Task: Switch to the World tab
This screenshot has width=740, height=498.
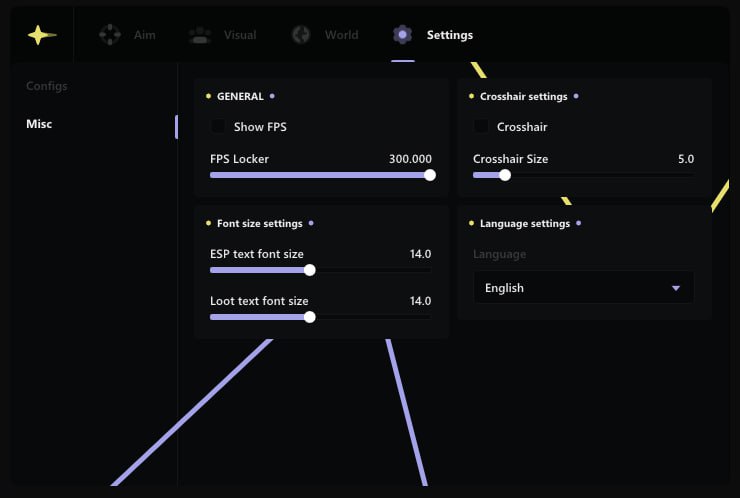Action: [x=341, y=35]
